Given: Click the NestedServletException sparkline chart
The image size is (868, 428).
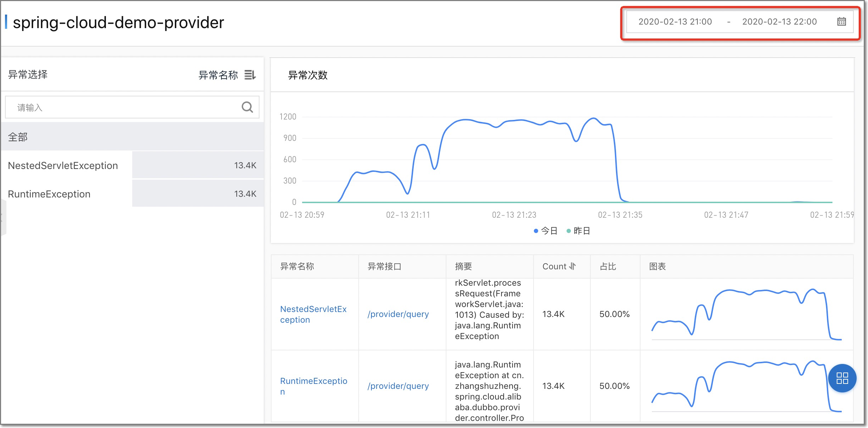Looking at the screenshot, I should [x=746, y=314].
